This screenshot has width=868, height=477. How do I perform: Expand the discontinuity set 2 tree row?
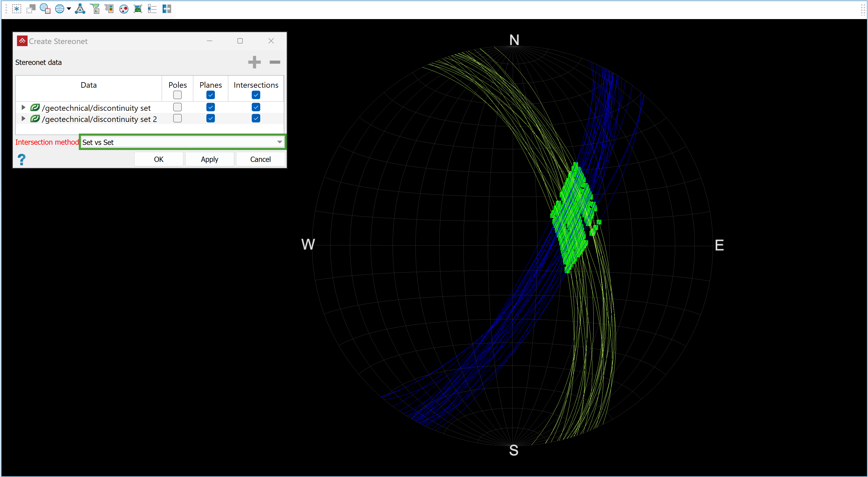click(x=23, y=118)
